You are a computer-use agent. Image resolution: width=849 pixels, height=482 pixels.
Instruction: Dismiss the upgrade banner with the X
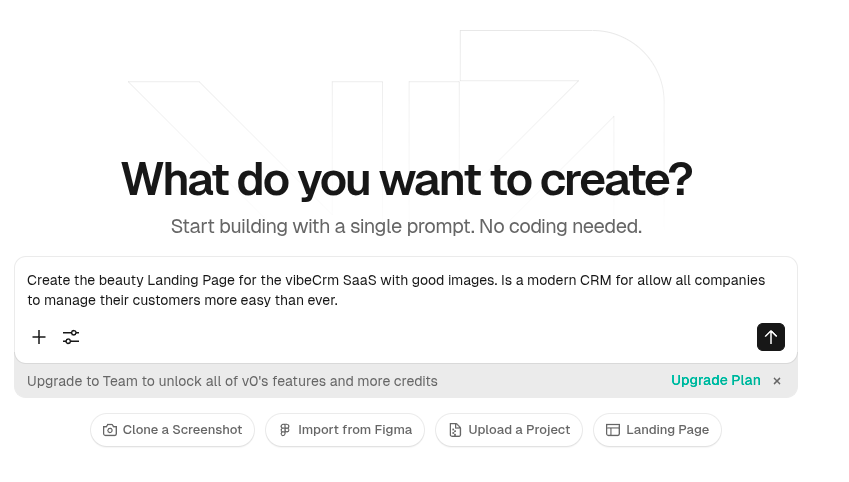point(777,381)
